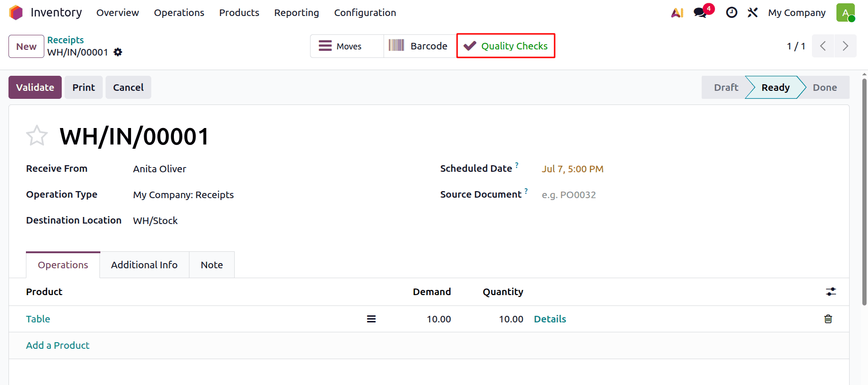Click the list icon on the Table row
Image resolution: width=868 pixels, height=385 pixels.
point(371,319)
